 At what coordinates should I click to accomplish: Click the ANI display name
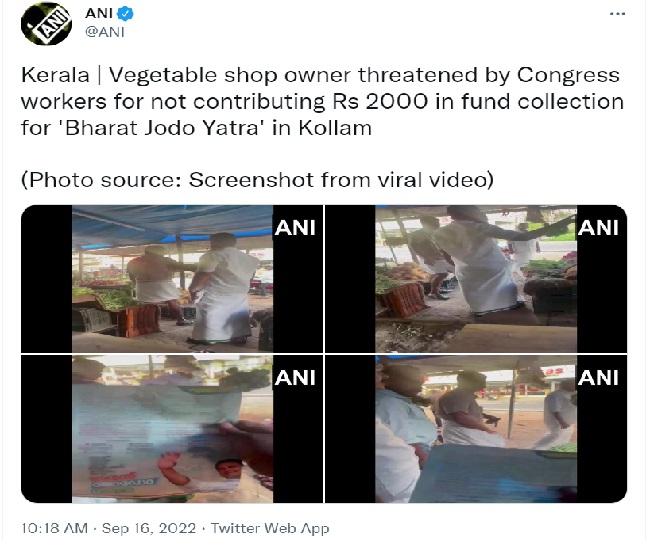click(x=99, y=13)
